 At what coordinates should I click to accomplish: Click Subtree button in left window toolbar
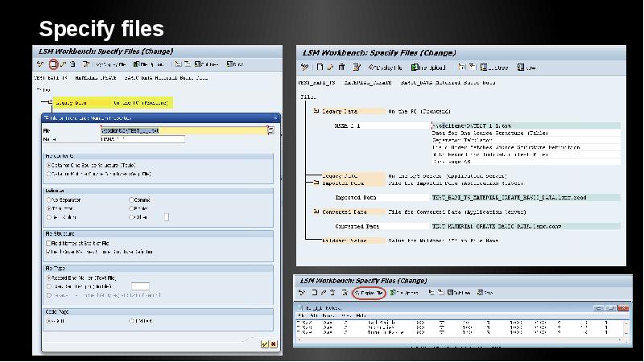point(207,64)
